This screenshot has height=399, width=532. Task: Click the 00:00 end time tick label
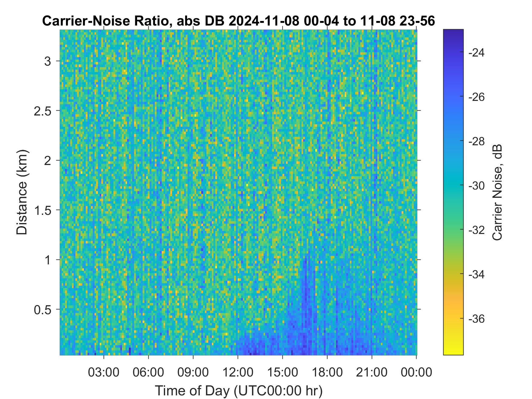pos(416,372)
